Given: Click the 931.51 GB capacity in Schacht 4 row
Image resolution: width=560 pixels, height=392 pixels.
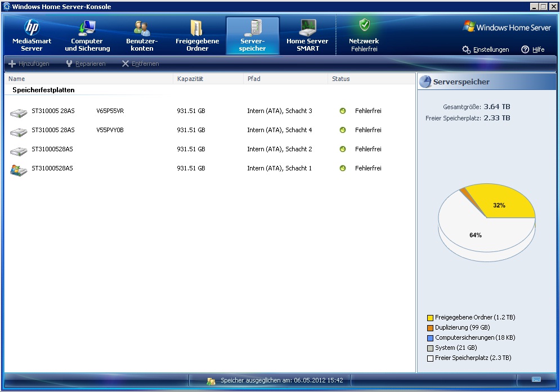Looking at the screenshot, I should coord(191,130).
